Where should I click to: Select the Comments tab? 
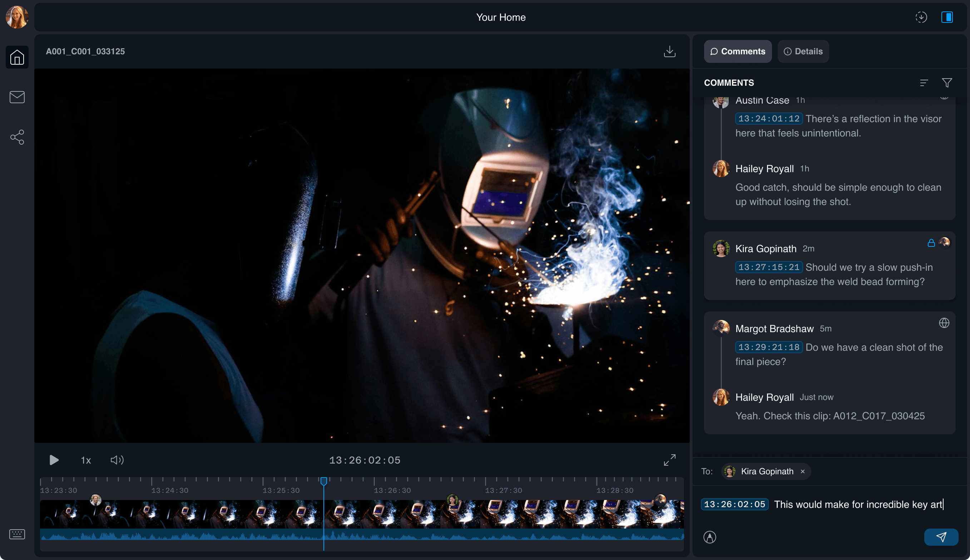[x=737, y=51]
